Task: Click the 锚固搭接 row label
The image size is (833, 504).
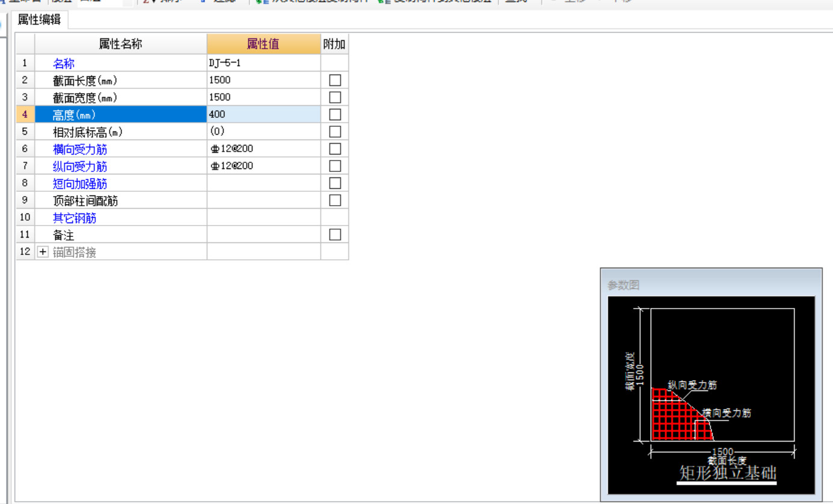Action: pos(75,253)
